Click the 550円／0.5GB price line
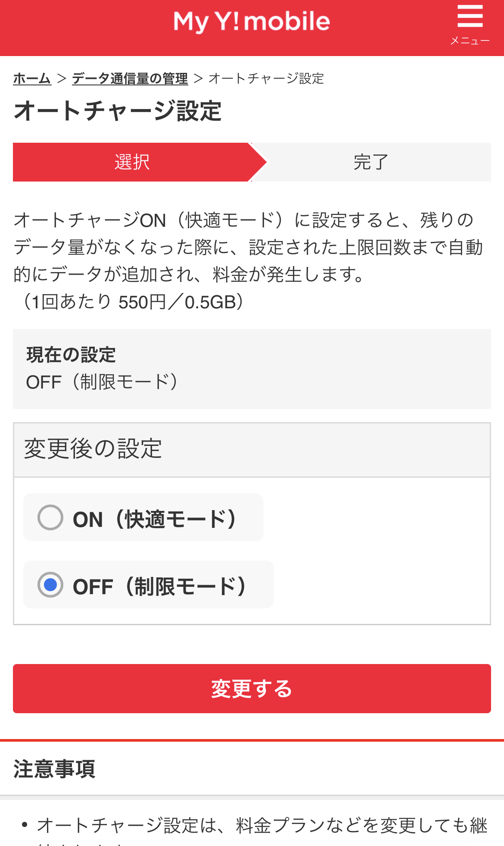504x846 pixels. coord(133,302)
